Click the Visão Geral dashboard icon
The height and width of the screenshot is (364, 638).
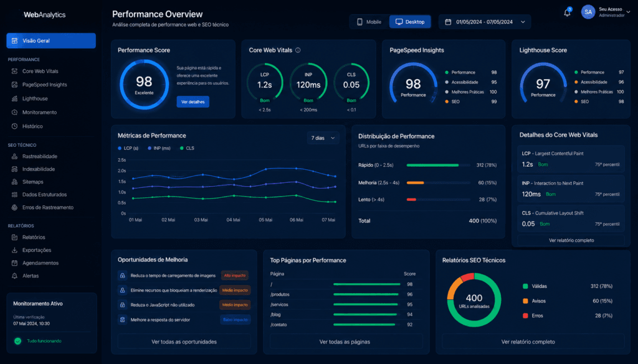coord(15,40)
